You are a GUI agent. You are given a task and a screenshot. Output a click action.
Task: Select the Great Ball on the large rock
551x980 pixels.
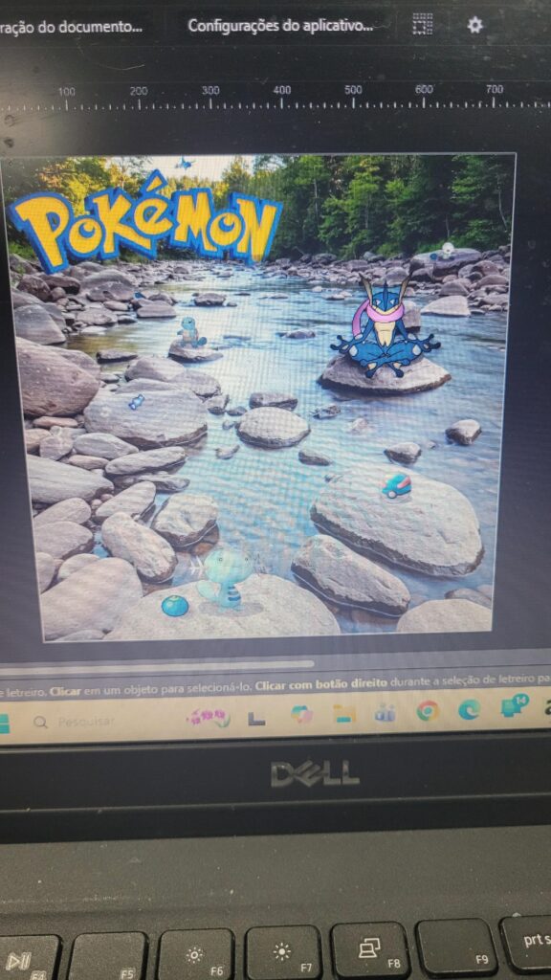(396, 486)
